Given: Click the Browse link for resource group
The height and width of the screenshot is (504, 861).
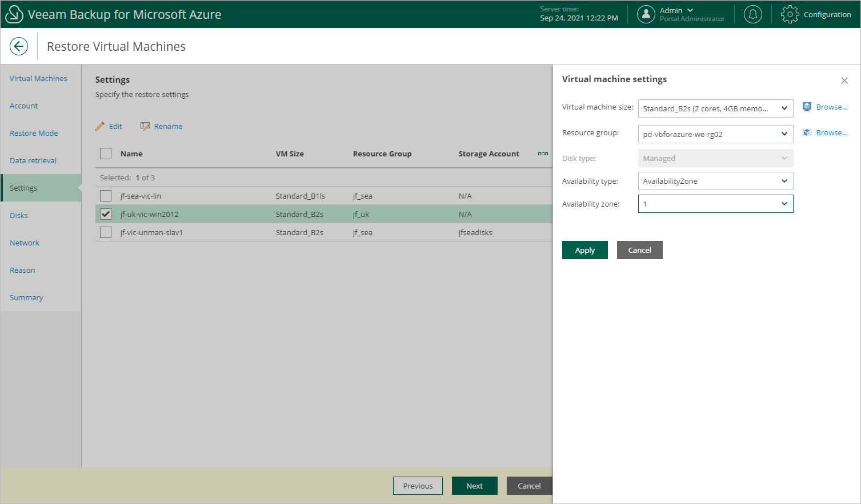Looking at the screenshot, I should pos(832,132).
